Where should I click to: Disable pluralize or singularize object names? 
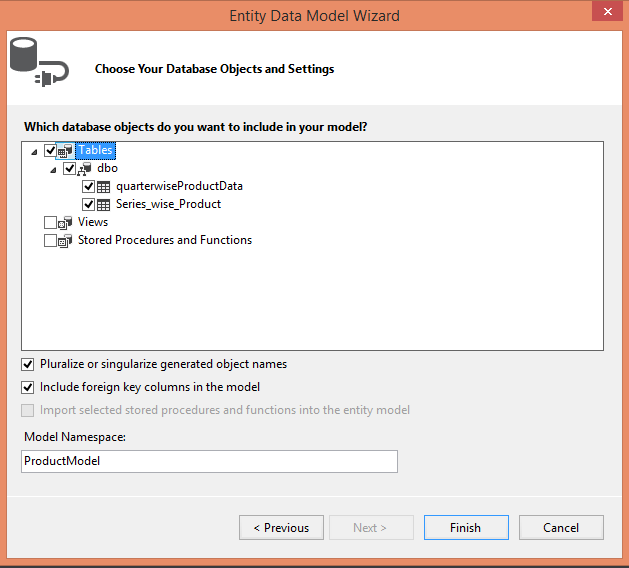[28, 365]
